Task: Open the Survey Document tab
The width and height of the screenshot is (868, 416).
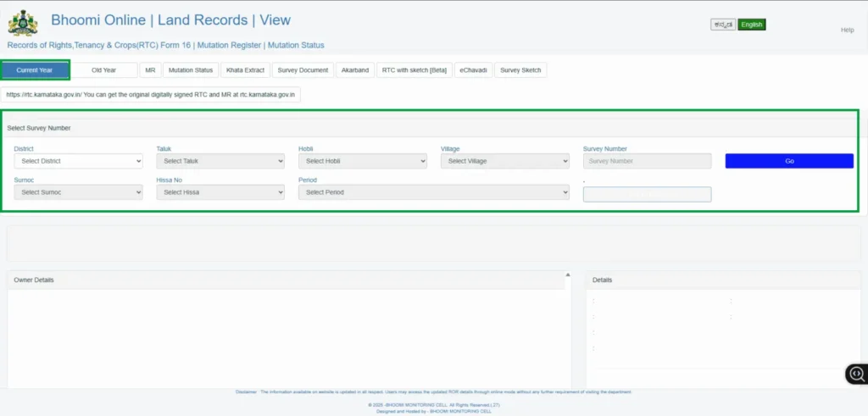Action: tap(303, 70)
